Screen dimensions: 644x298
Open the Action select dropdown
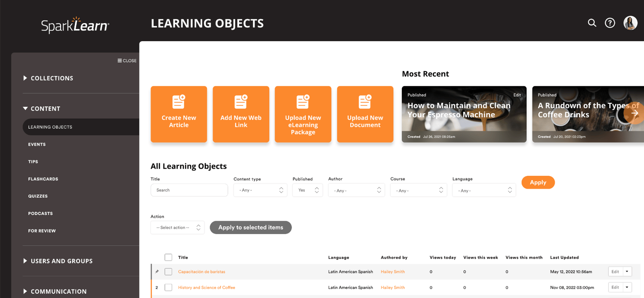(177, 227)
